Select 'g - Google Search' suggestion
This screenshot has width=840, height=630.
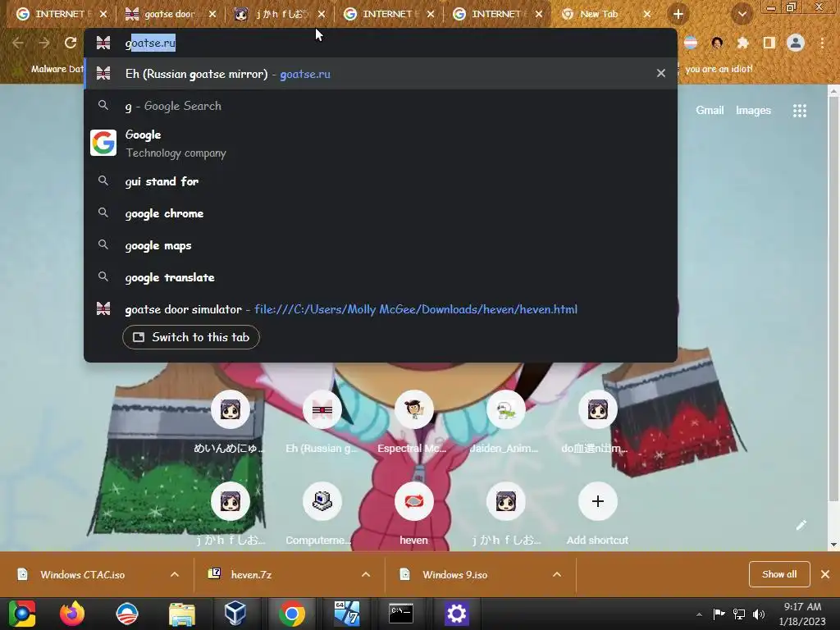click(x=381, y=106)
